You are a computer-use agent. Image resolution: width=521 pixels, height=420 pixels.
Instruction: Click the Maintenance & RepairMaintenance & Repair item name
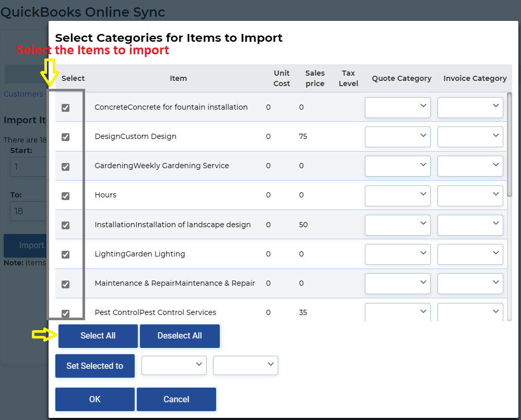coord(175,283)
